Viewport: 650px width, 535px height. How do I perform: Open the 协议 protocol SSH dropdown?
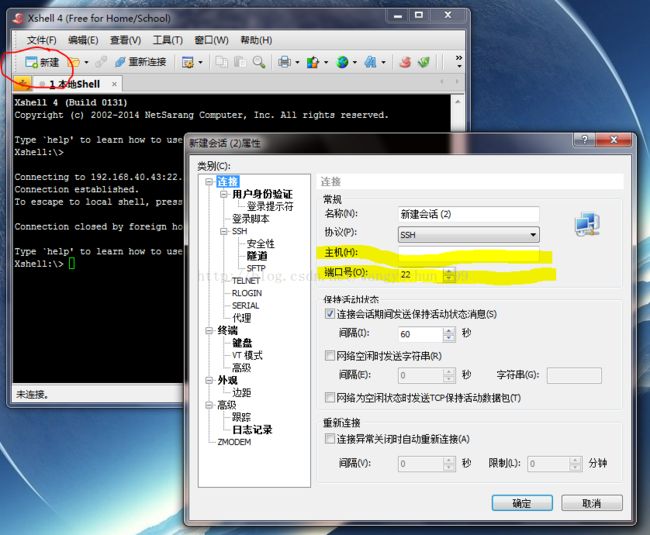[468, 235]
